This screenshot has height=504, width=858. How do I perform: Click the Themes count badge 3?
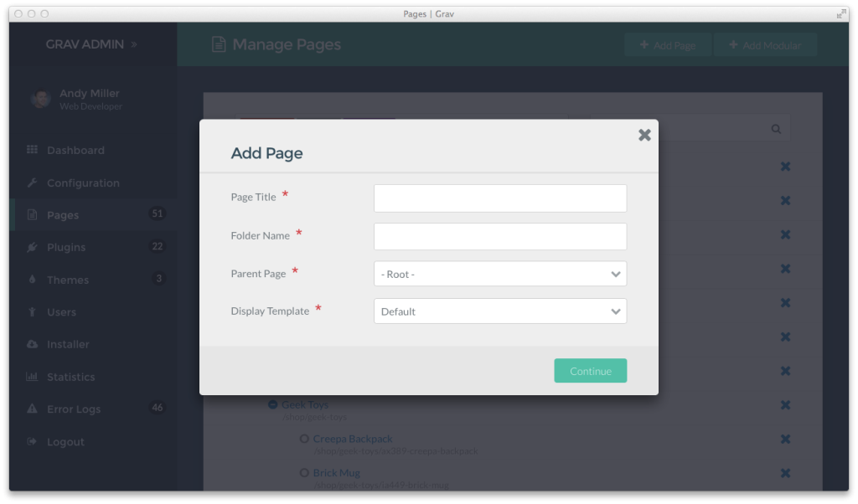click(158, 279)
